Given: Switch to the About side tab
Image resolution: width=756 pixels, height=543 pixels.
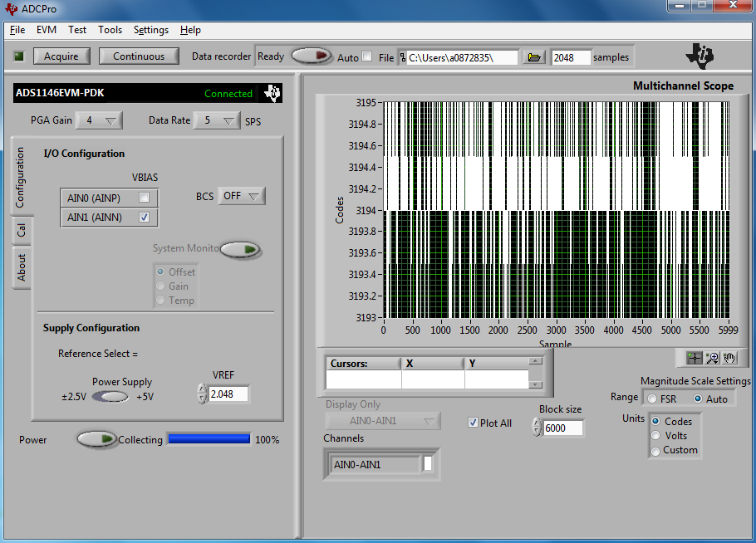Looking at the screenshot, I should click(x=22, y=267).
